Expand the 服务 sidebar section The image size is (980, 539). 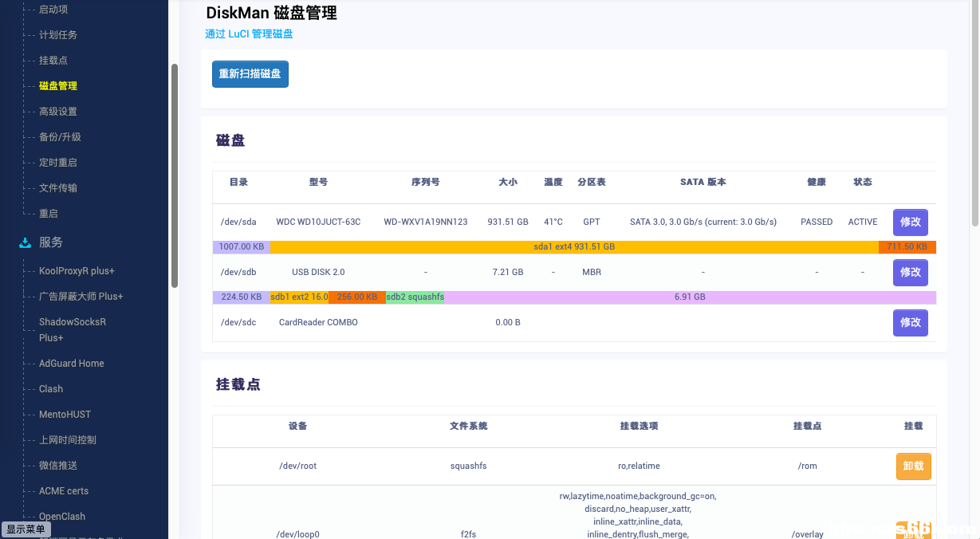pyautogui.click(x=51, y=242)
